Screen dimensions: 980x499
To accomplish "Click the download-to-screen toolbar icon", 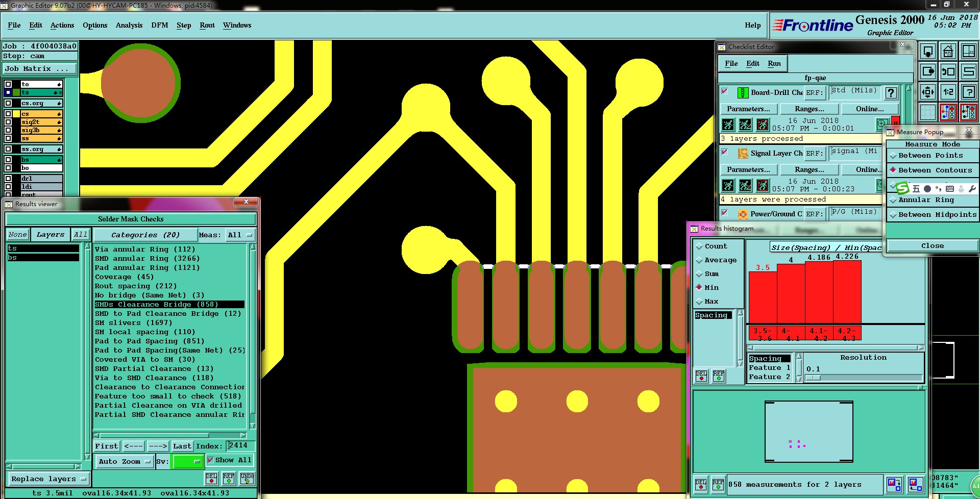I will click(x=927, y=51).
